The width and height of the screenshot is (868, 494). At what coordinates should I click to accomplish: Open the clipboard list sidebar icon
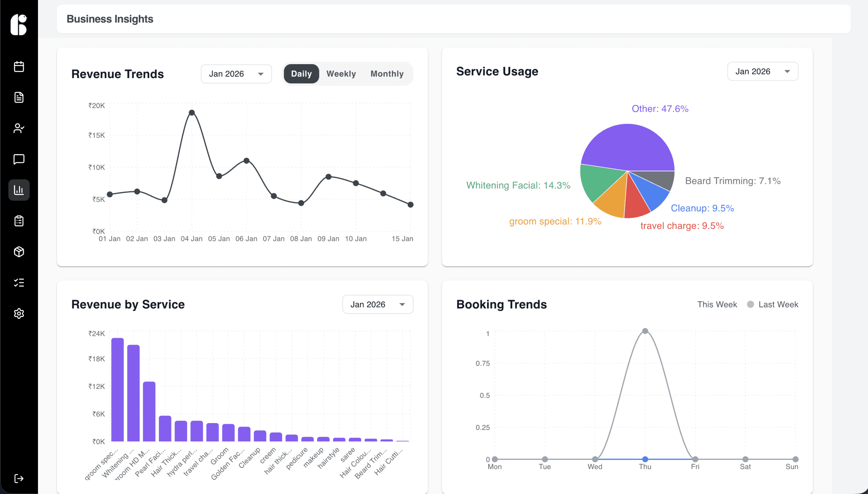point(19,221)
